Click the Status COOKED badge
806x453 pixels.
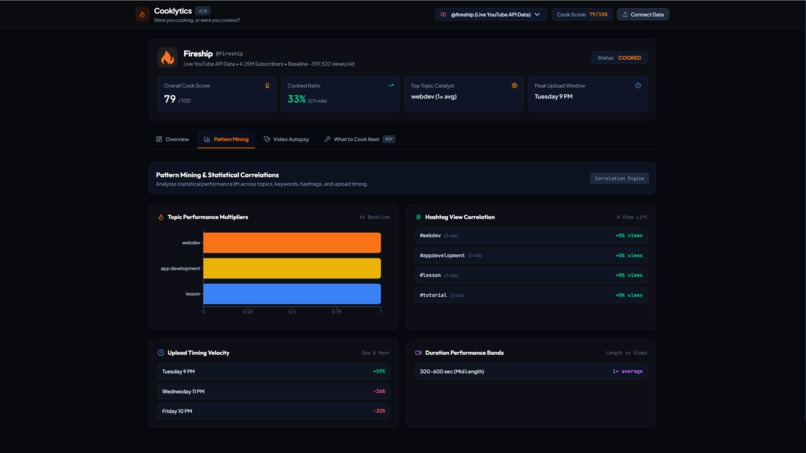point(619,58)
